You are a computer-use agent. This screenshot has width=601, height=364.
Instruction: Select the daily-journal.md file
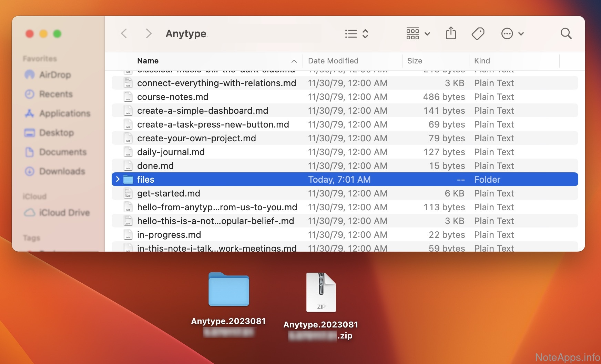pyautogui.click(x=171, y=152)
